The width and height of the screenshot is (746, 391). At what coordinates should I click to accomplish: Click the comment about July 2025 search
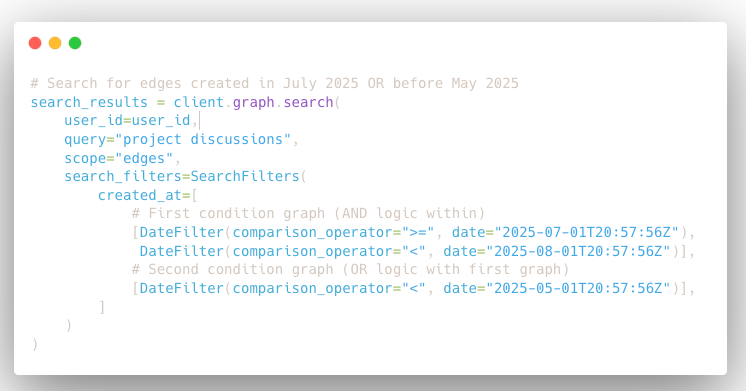pyautogui.click(x=275, y=83)
